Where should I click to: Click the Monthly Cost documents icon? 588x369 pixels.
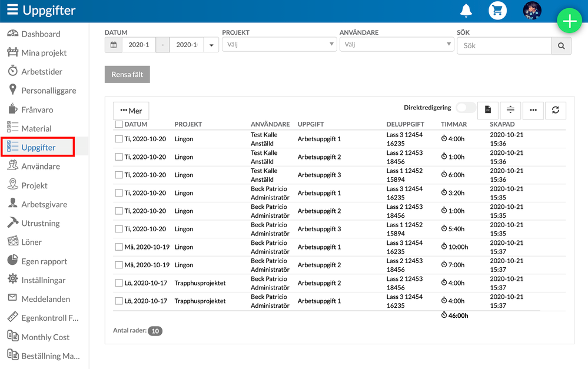[x=12, y=335]
